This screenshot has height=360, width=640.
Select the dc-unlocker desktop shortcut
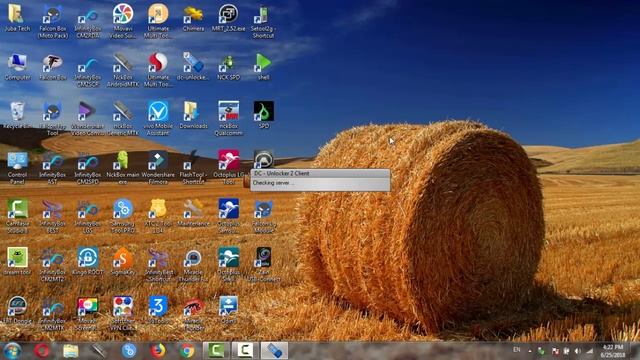coord(193,67)
